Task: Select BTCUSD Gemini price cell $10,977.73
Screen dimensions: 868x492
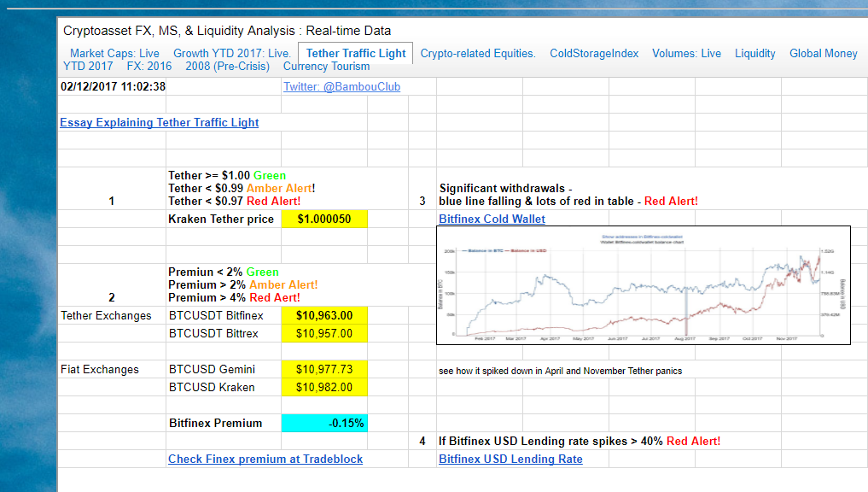Action: [324, 369]
